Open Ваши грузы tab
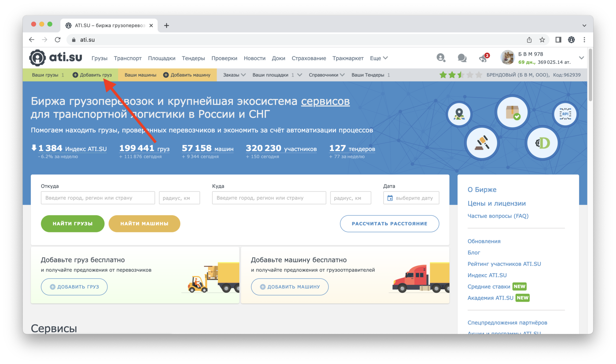 coord(48,75)
